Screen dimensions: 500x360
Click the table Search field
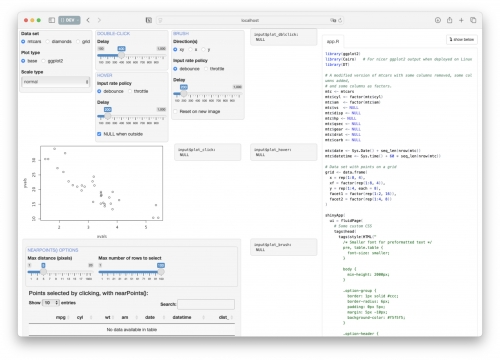(206, 304)
